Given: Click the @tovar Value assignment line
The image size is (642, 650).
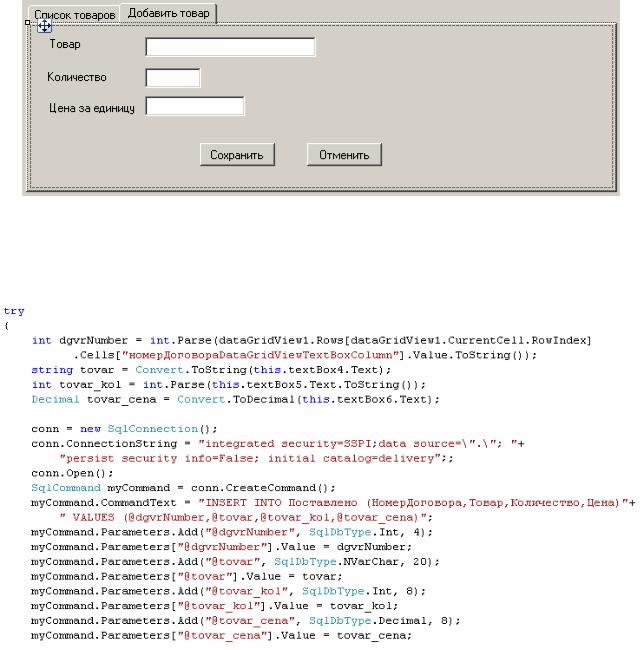Looking at the screenshot, I should point(187,577).
